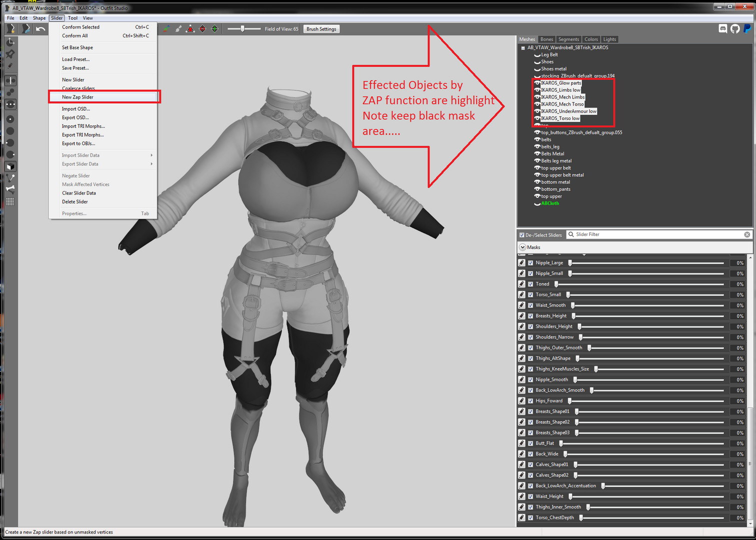Click the search icon in Slider Filter
Viewport: 756px width, 540px height.
[x=571, y=234]
